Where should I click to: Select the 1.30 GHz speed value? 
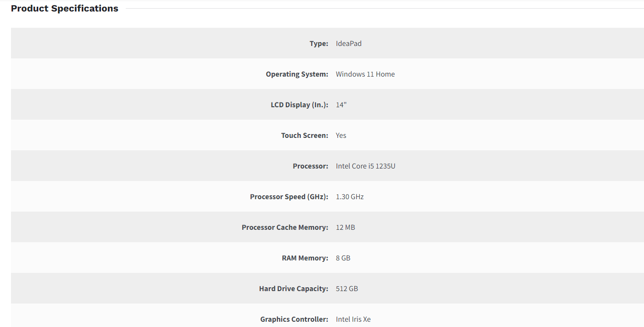tap(349, 197)
